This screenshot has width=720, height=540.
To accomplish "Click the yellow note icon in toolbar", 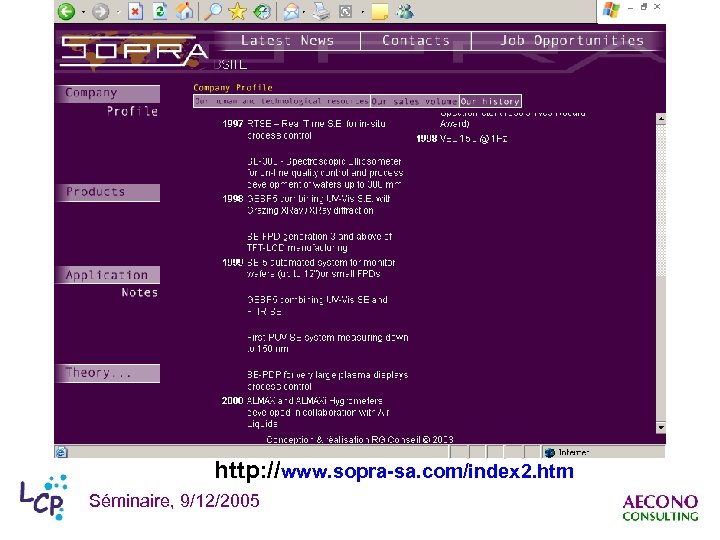I will [380, 11].
